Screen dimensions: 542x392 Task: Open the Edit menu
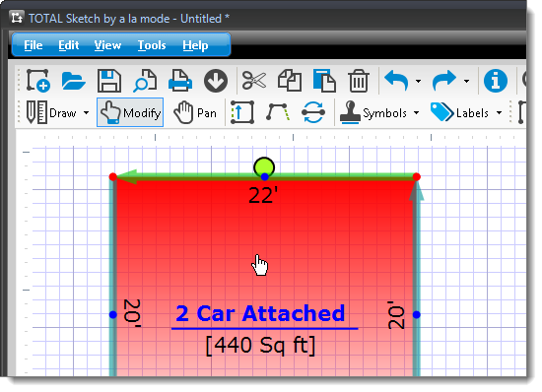[68, 45]
